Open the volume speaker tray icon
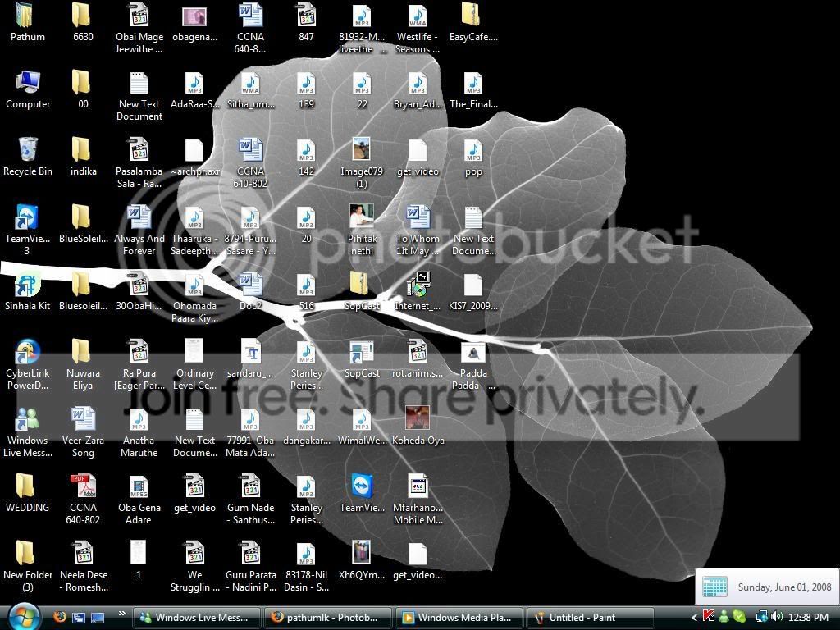The height and width of the screenshot is (630, 840). (778, 617)
